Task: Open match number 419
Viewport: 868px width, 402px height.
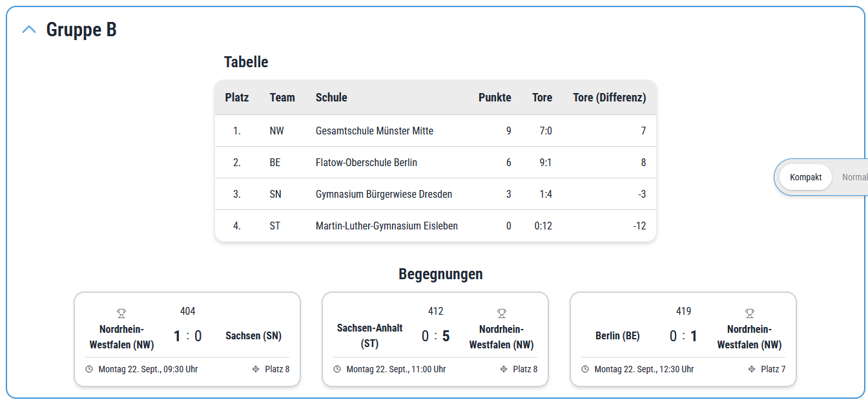Action: 683,312
